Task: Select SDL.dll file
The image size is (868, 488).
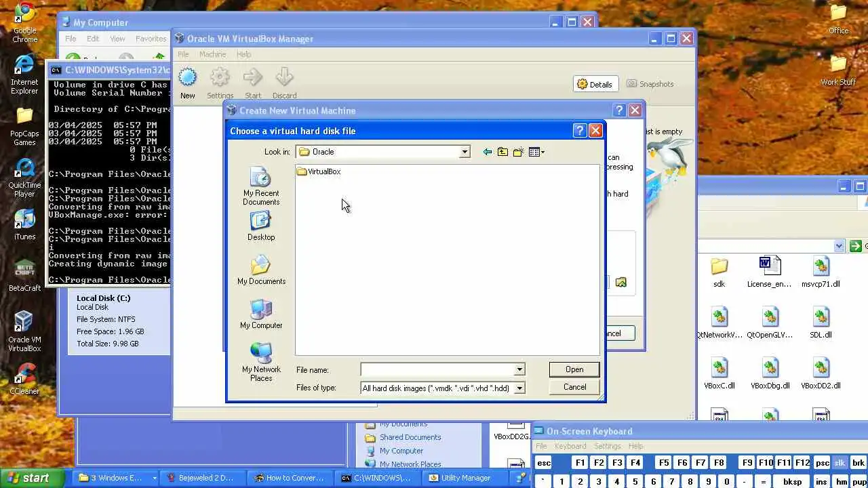Action: (821, 323)
